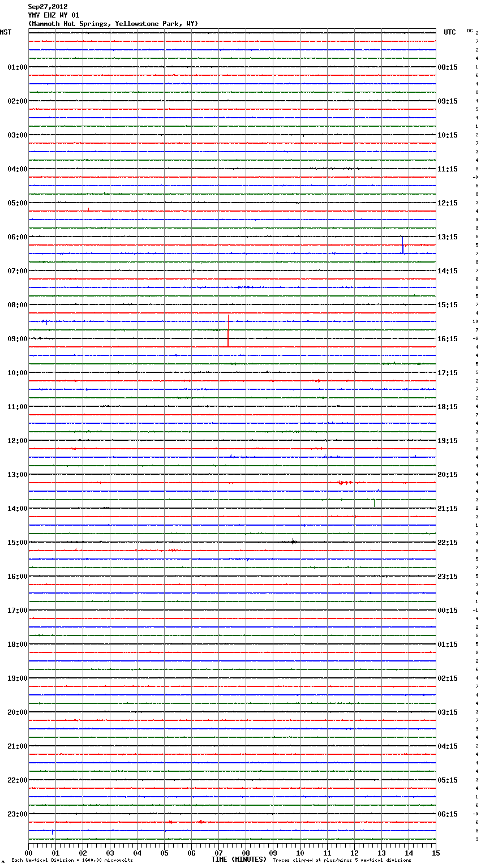Select the MST time label 03:00
The width and height of the screenshot is (481, 868).
coord(18,135)
